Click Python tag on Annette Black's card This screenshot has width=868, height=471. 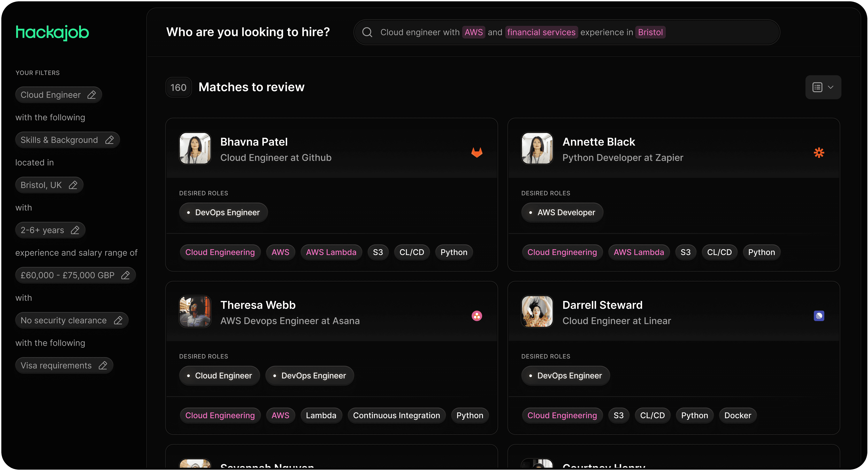pyautogui.click(x=761, y=253)
